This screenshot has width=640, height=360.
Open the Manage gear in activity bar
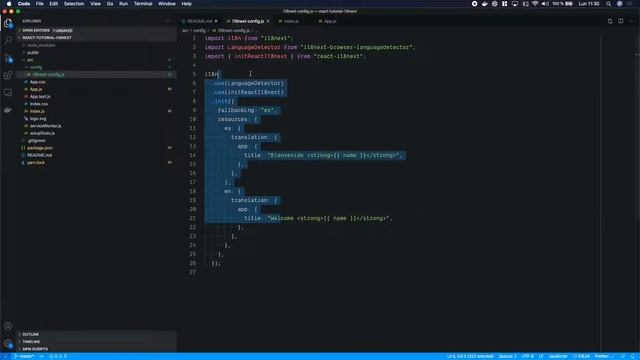8,344
